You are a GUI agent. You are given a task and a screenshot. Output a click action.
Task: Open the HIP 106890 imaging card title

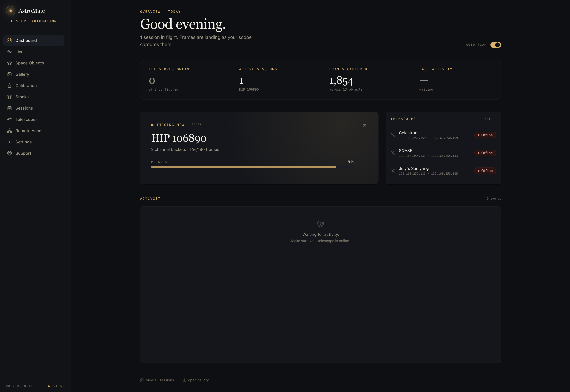coord(179,138)
